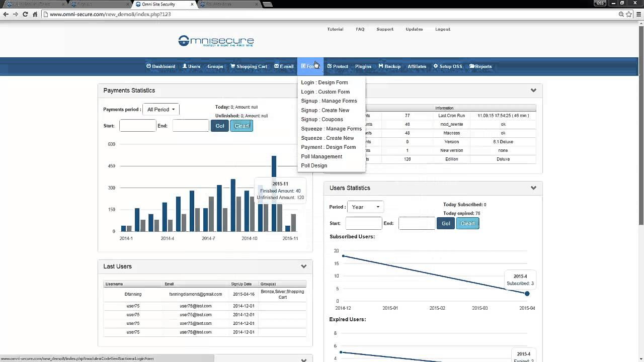Click the fanningdiamond@gmail.com email cell

pos(196,294)
